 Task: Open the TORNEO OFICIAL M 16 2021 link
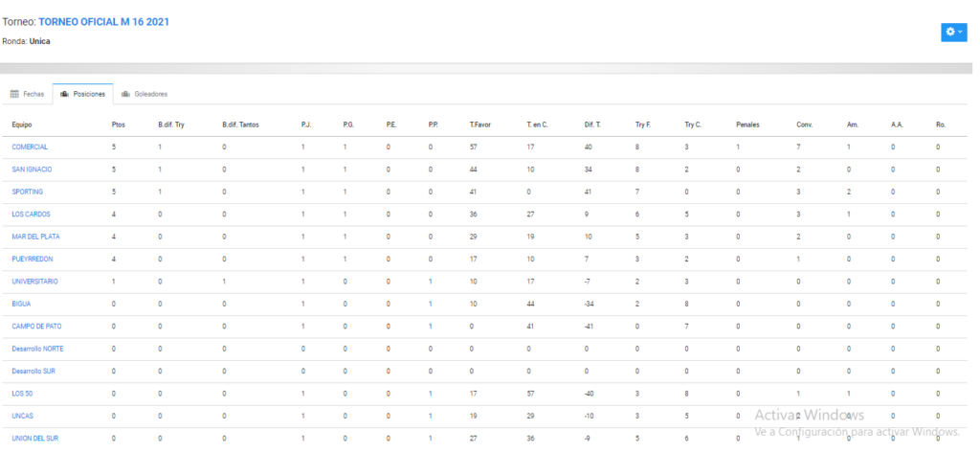[103, 22]
